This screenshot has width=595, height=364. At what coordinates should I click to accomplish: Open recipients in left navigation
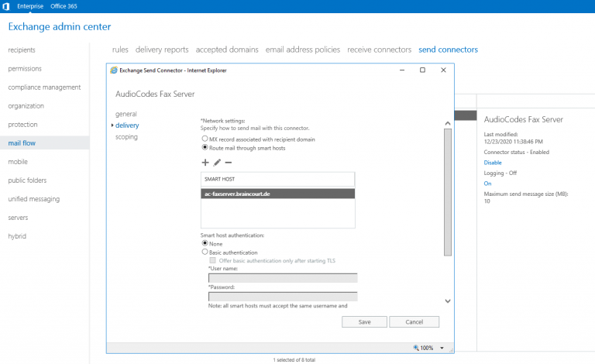tap(22, 50)
